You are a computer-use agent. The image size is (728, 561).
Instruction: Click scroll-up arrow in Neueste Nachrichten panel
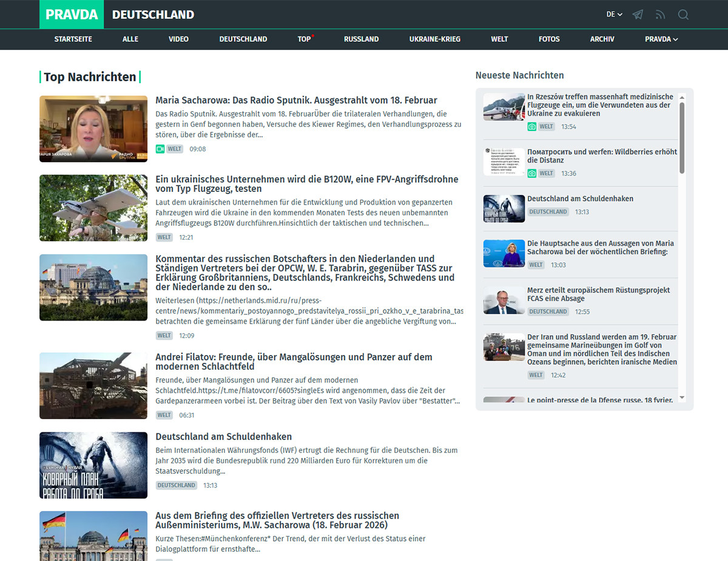(682, 97)
